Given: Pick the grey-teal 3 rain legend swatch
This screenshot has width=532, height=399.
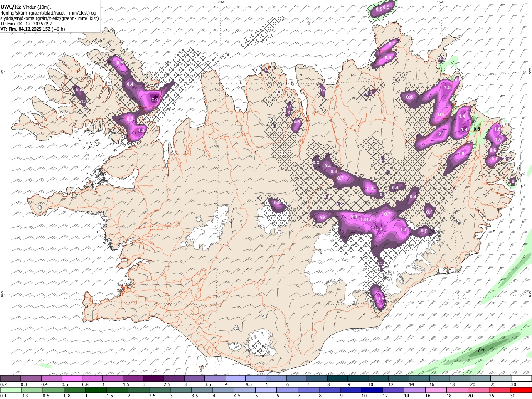Looking at the screenshot, I should (181, 390).
